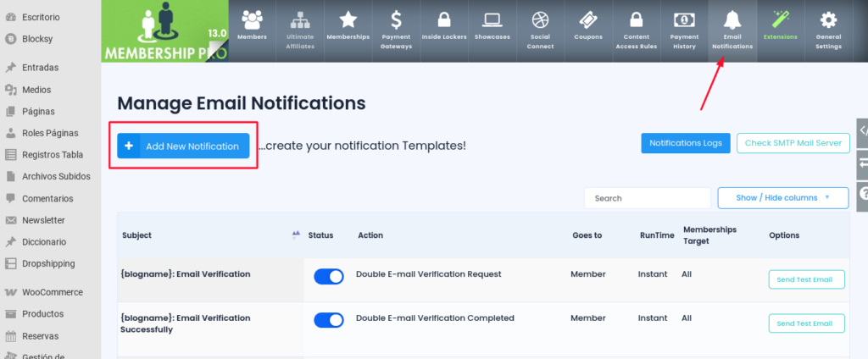The image size is (868, 359).
Task: Click 'Manage Email Notifications' heading
Action: pyautogui.click(x=242, y=103)
